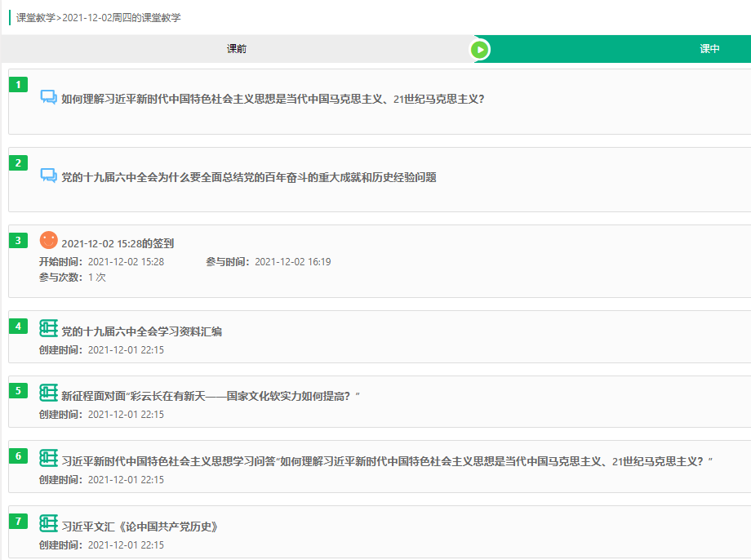Click the green number 3 badge
Viewport: 751px width, 560px height.
click(x=18, y=240)
